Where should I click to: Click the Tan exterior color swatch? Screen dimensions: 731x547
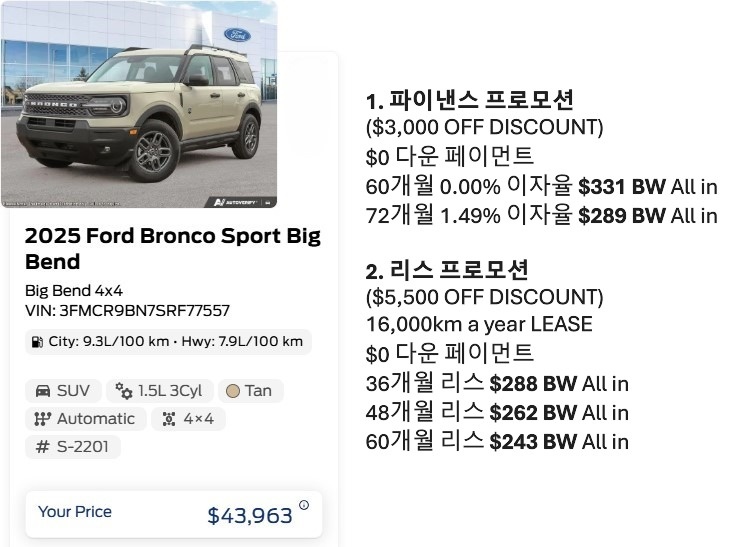click(233, 391)
